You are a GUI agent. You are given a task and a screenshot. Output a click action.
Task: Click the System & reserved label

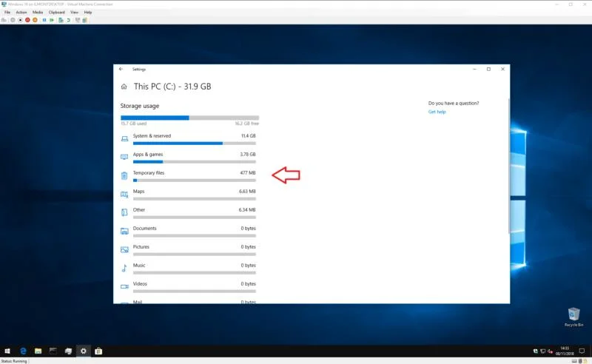152,136
